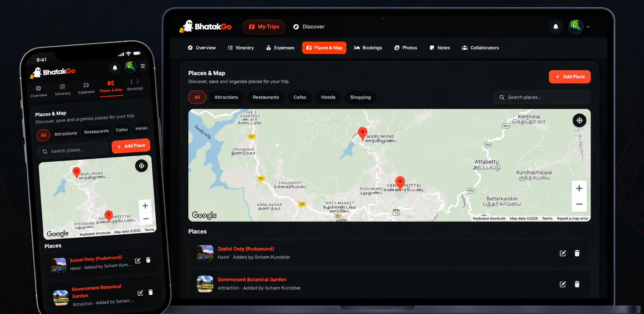The width and height of the screenshot is (644, 314).
Task: Open the Zostel Ooty (Pudumund) link on the laptop
Action: click(x=246, y=249)
